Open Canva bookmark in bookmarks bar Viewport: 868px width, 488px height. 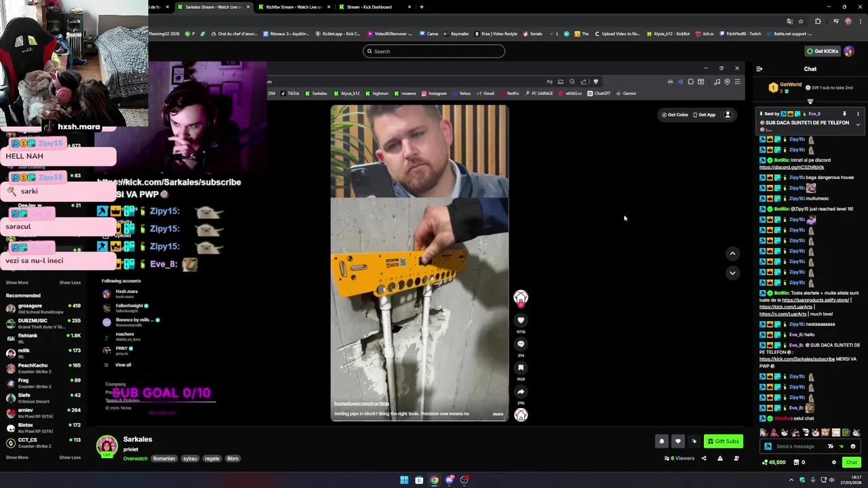click(x=429, y=33)
